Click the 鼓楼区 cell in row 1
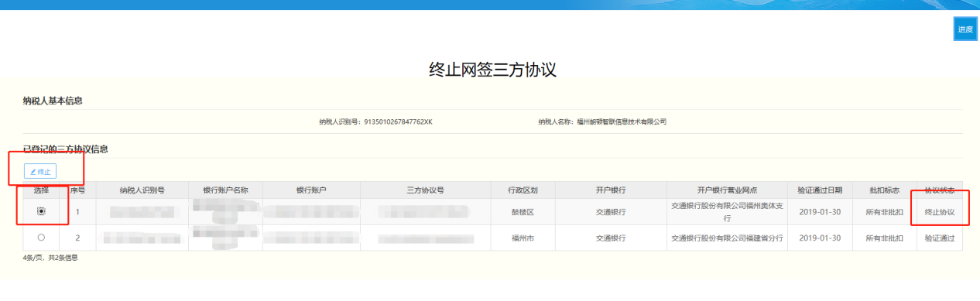 tap(523, 212)
